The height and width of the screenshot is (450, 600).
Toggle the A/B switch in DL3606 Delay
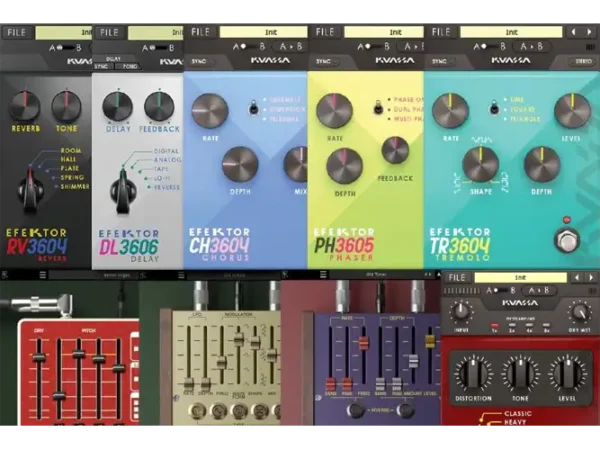tap(158, 48)
